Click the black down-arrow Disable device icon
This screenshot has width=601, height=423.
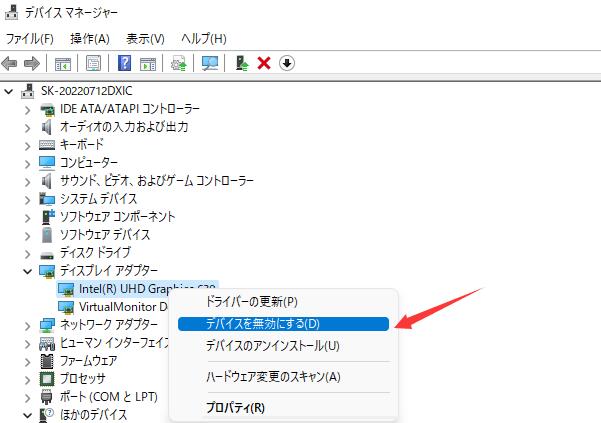pyautogui.click(x=287, y=63)
